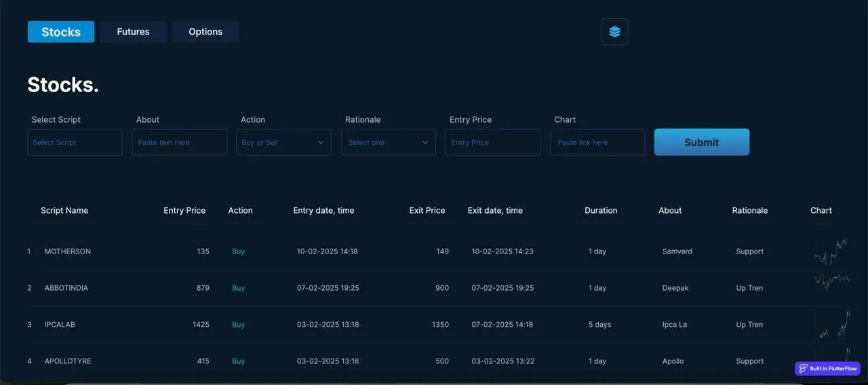The height and width of the screenshot is (385, 868).
Task: Click Support rationale in APOLLOTYRE row
Action: (x=750, y=361)
